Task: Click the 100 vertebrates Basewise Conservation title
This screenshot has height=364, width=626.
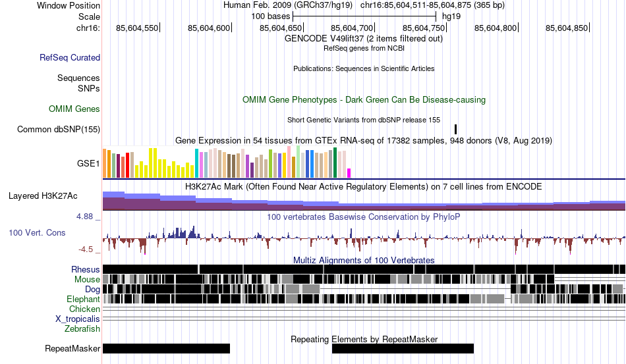Action: coord(364,217)
